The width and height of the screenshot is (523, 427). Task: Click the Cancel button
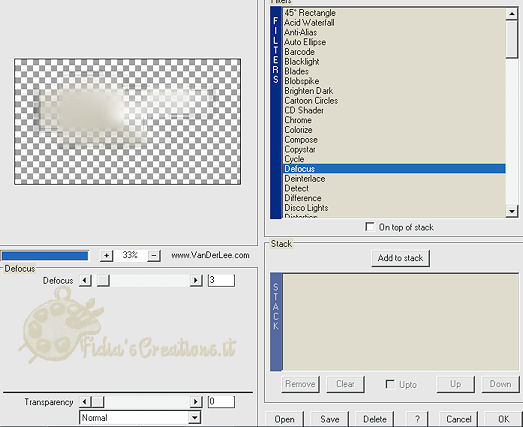tap(458, 419)
